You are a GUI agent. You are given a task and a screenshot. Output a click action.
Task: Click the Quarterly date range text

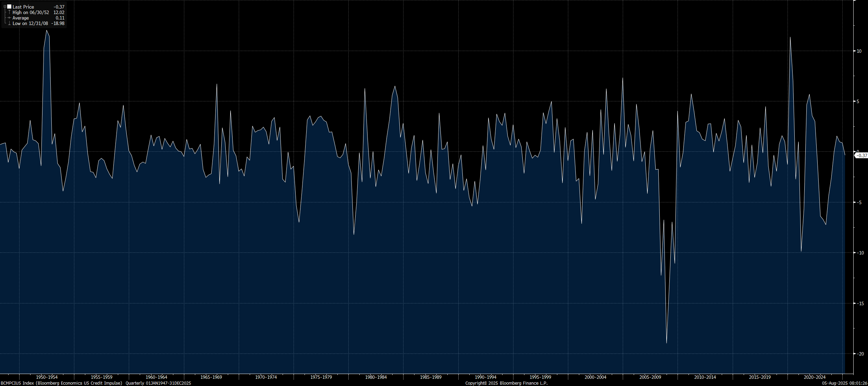click(x=158, y=383)
